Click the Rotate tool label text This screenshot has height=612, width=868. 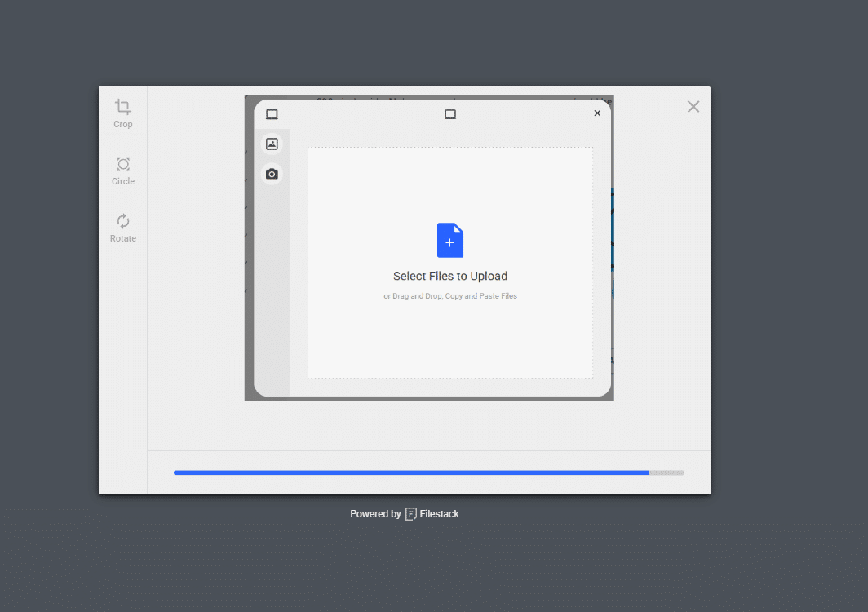point(122,238)
